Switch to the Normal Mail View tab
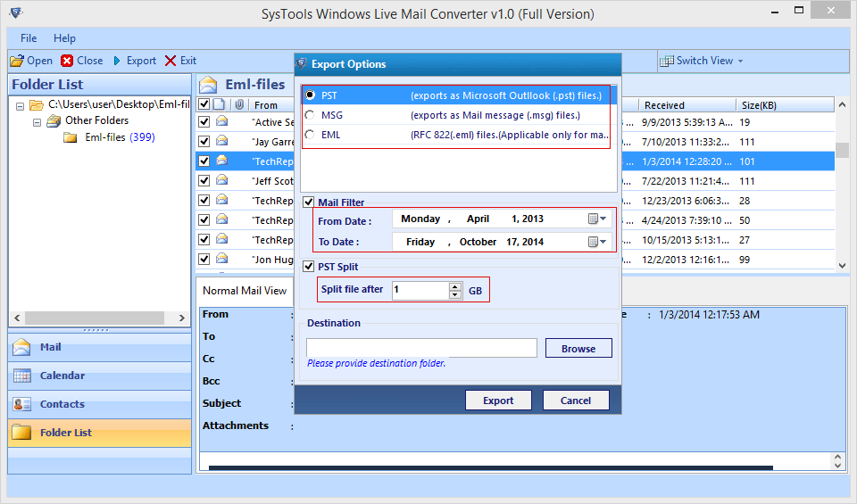Image resolution: width=857 pixels, height=504 pixels. tap(245, 291)
